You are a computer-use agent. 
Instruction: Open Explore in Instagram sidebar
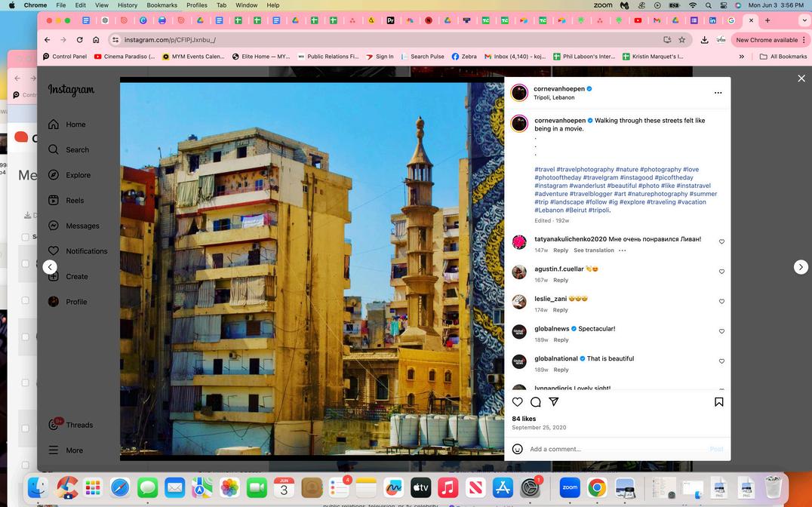(69, 175)
